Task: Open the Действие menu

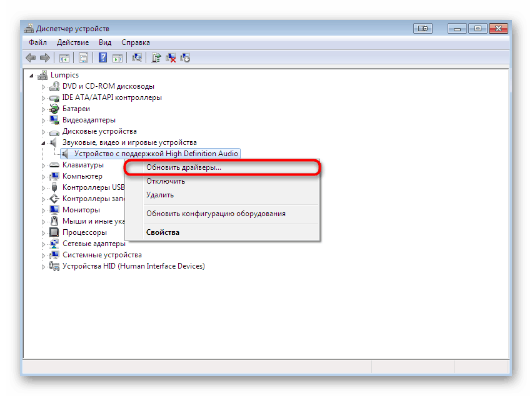Action: (73, 42)
